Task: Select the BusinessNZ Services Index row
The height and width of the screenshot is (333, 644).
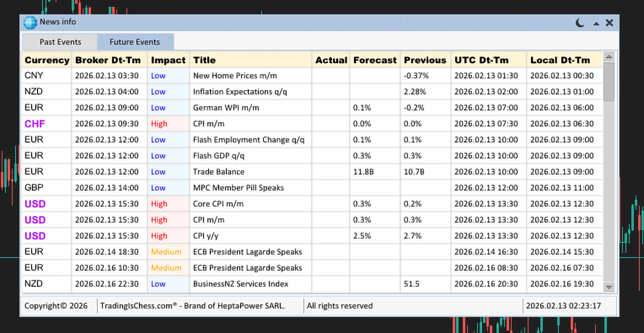Action: (x=241, y=284)
